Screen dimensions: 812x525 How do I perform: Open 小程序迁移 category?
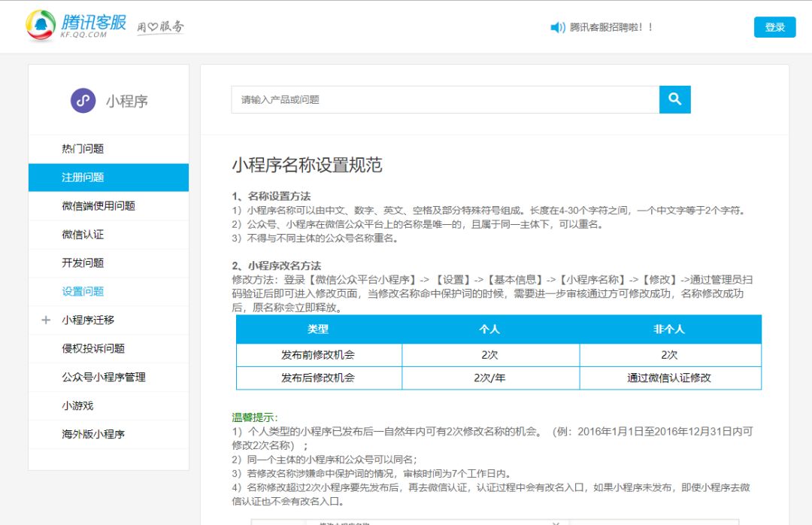tap(88, 320)
